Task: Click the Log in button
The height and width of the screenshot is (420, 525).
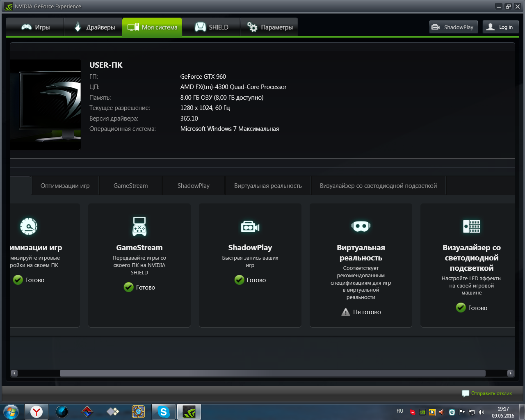Action: point(500,27)
